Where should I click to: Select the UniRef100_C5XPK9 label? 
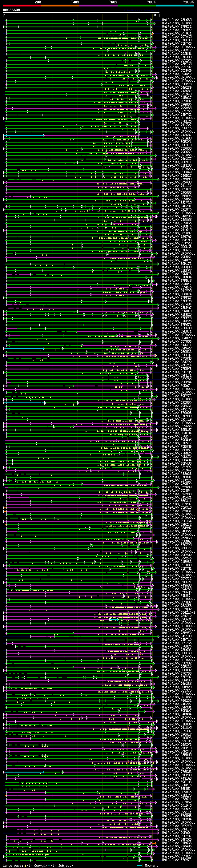[177, 71]
